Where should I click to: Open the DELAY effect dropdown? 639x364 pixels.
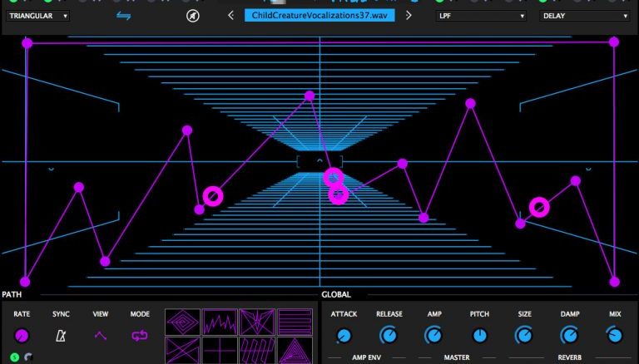point(584,16)
